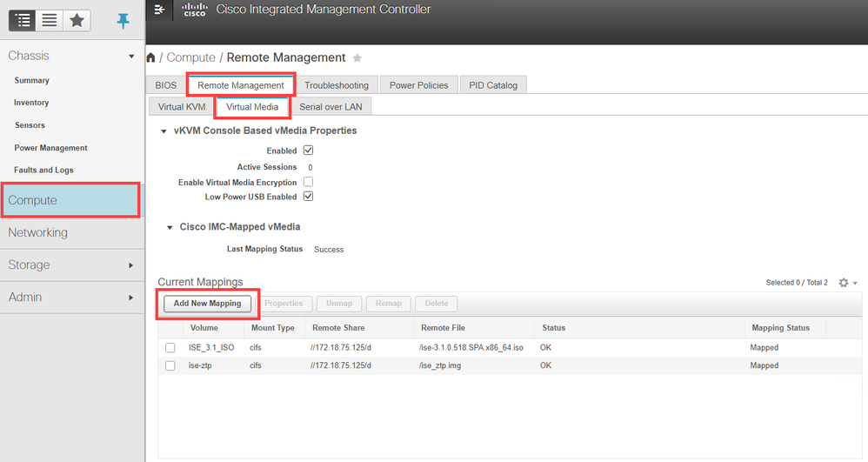Toggle the navigation pane menu icon
The image size is (868, 462).
159,10
